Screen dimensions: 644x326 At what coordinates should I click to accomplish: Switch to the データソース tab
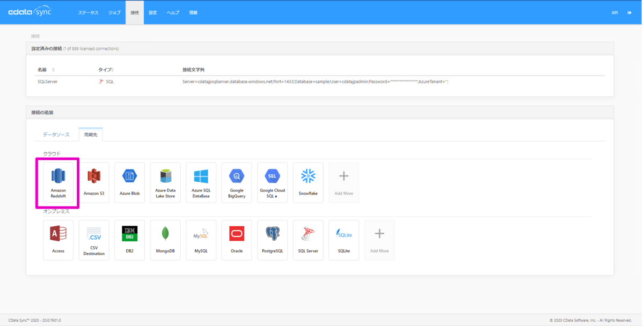[56, 135]
